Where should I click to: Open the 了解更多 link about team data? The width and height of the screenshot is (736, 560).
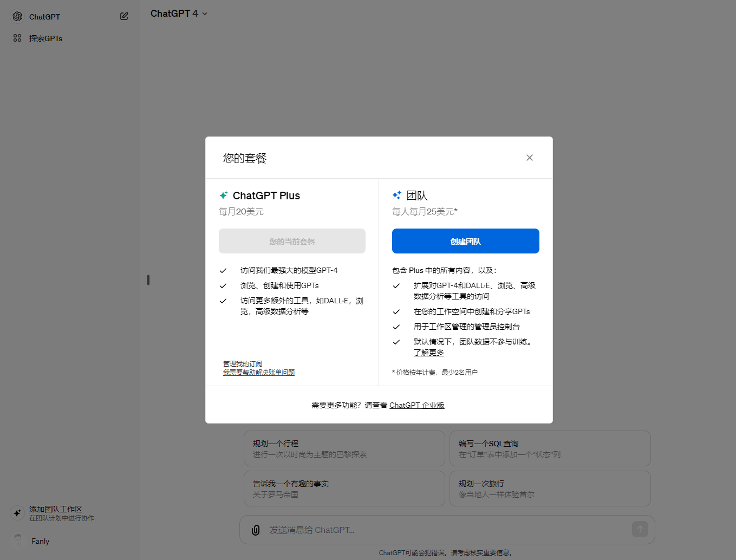click(x=428, y=352)
